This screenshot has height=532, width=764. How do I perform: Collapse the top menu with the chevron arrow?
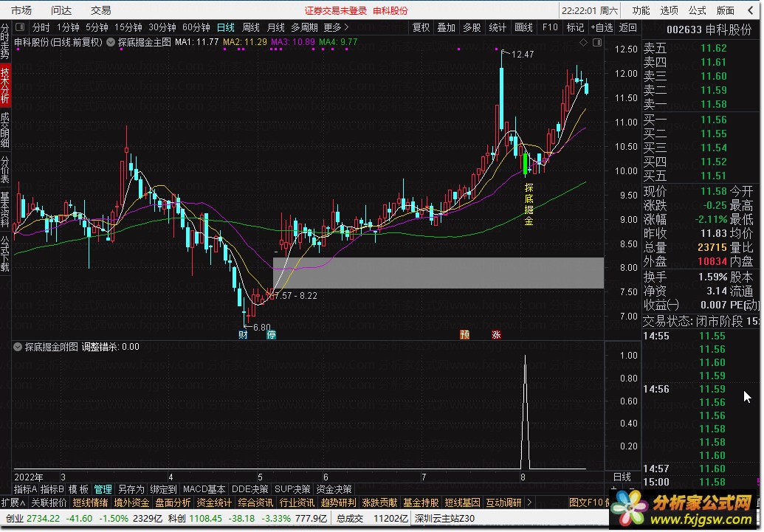751,10
